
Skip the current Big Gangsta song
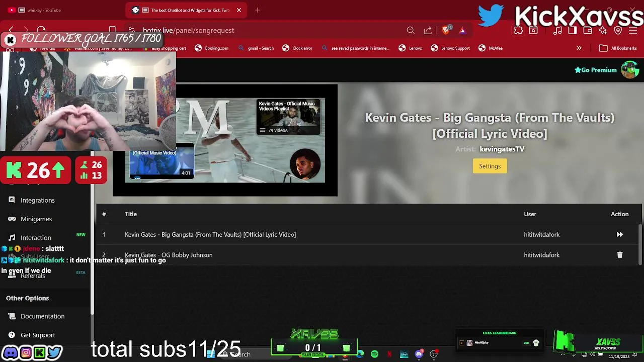tap(619, 234)
